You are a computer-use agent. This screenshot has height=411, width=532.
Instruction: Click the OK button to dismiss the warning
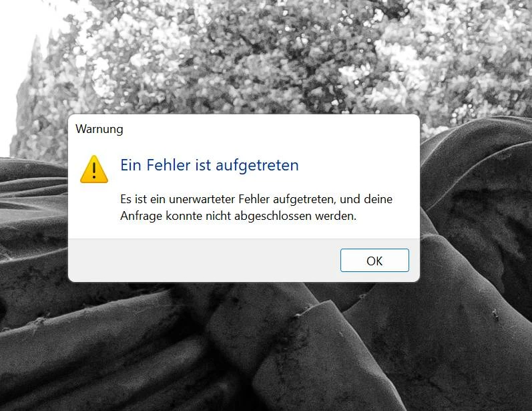coord(374,260)
